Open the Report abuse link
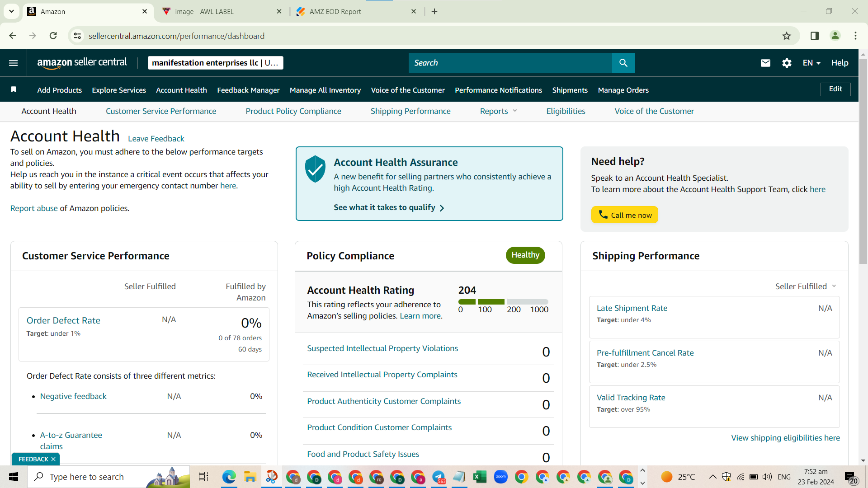 [34, 208]
